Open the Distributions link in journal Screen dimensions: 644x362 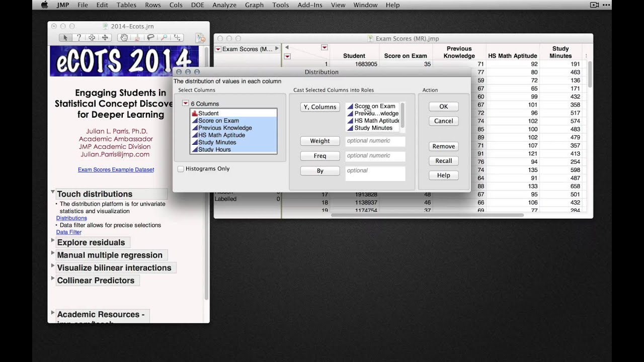pos(71,218)
